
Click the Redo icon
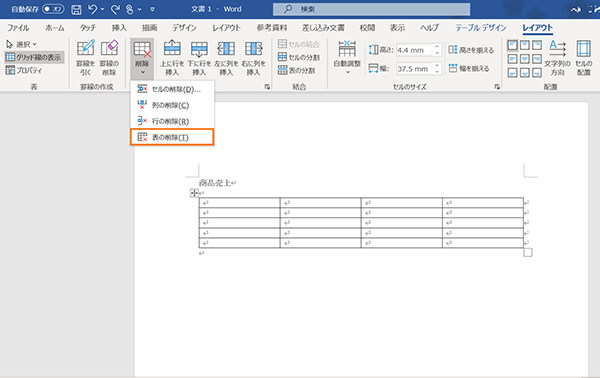point(115,9)
